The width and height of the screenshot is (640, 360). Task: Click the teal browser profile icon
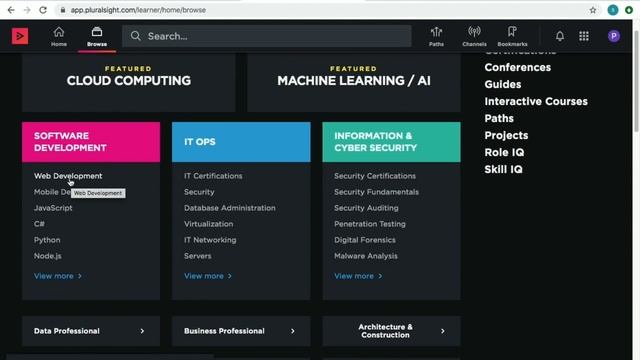coord(613,10)
